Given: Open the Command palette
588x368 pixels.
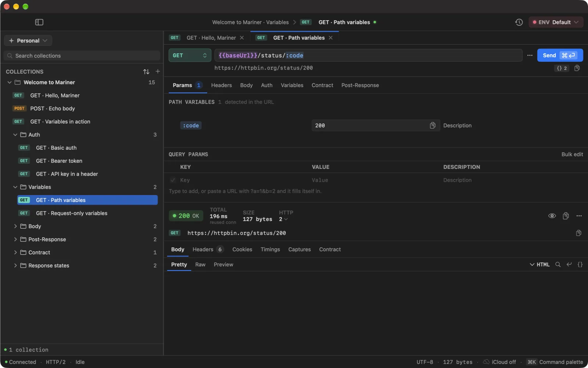Looking at the screenshot, I should (x=555, y=362).
